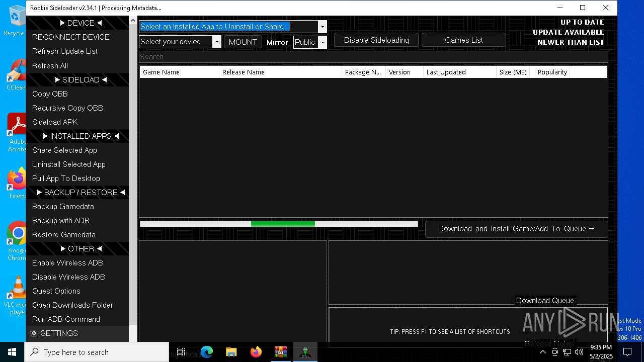Sort by Release Name column header
The width and height of the screenshot is (644, 362).
coord(280,72)
